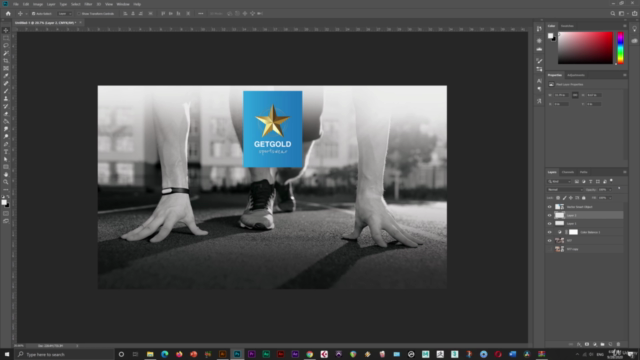Open the Filter menu
Viewport: 640px width, 360px height.
pos(88,4)
